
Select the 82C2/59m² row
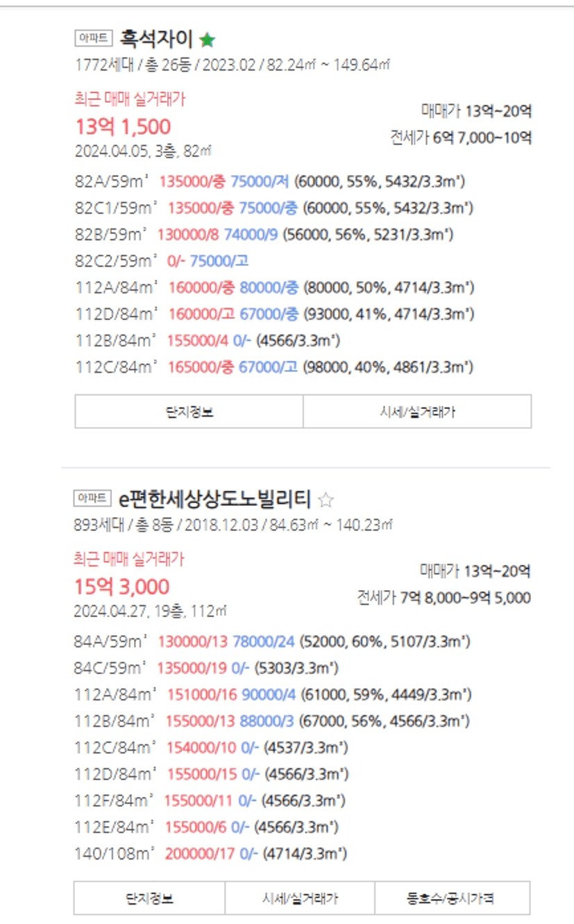point(117,261)
